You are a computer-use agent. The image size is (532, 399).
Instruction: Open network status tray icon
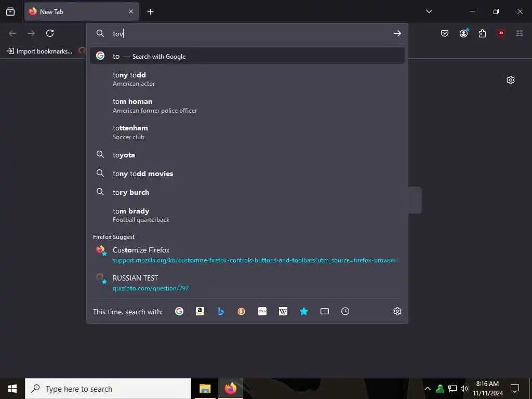point(453,389)
